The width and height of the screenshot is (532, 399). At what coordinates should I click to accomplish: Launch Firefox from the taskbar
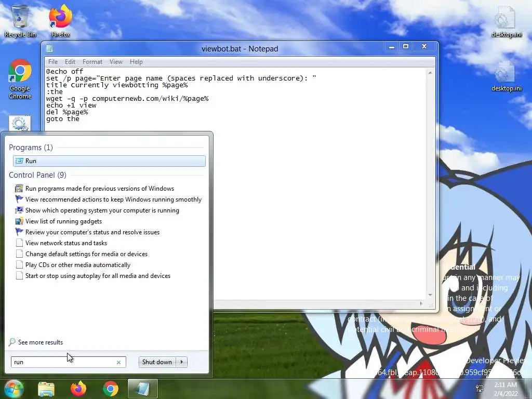pyautogui.click(x=78, y=389)
